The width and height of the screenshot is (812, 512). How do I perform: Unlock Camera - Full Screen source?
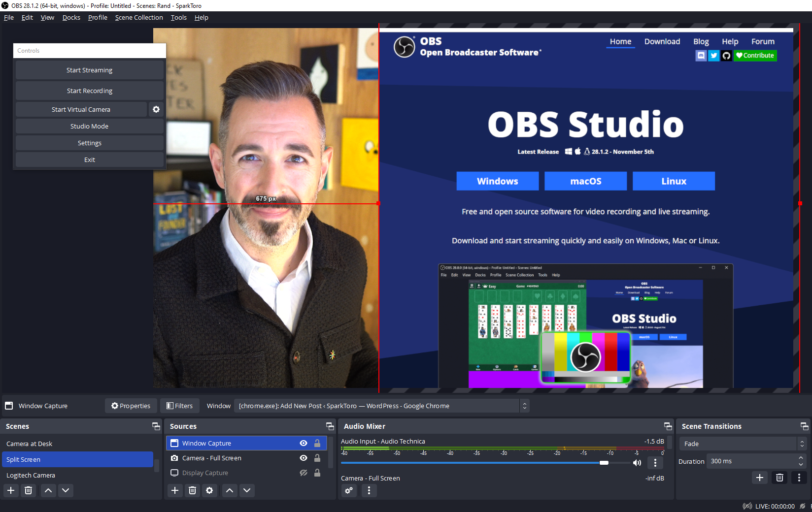point(317,458)
